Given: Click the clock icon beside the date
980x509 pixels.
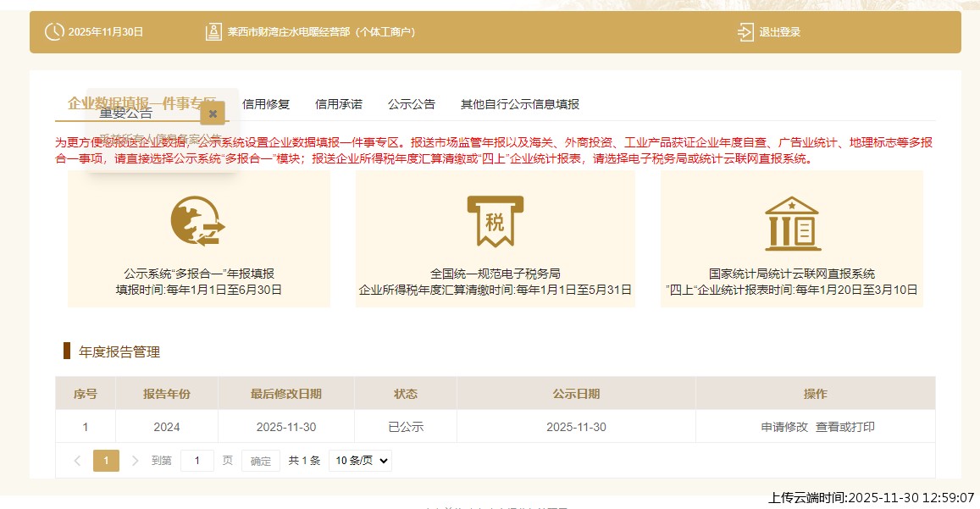Looking at the screenshot, I should coord(53,32).
